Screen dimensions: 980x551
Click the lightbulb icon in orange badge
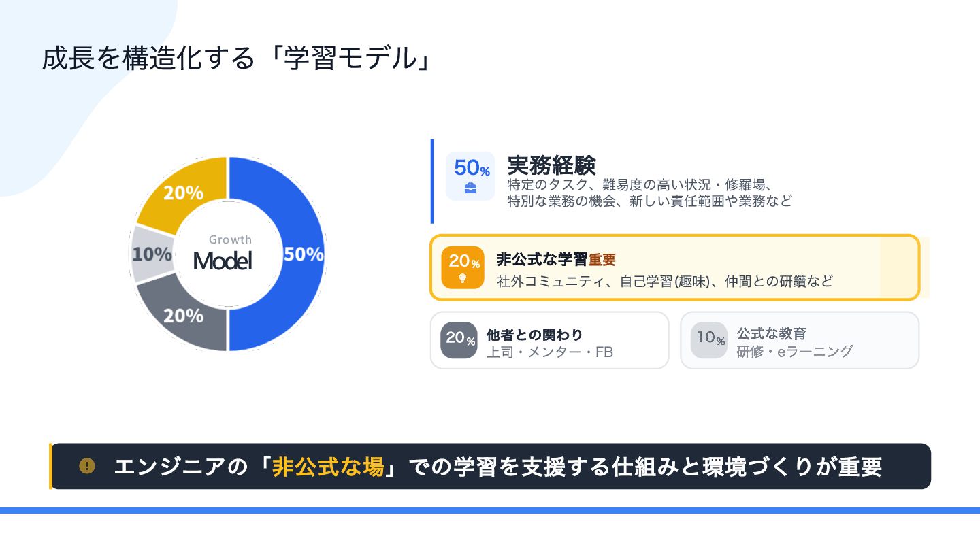click(463, 278)
